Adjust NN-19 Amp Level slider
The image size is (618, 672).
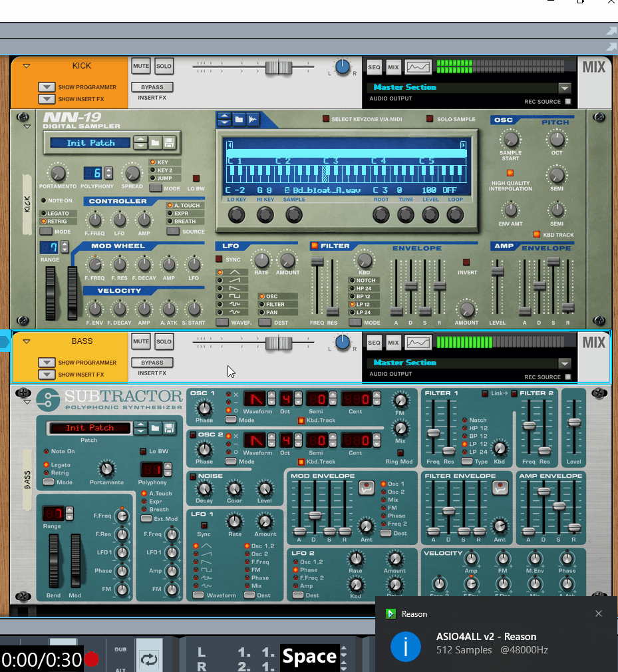click(x=497, y=271)
